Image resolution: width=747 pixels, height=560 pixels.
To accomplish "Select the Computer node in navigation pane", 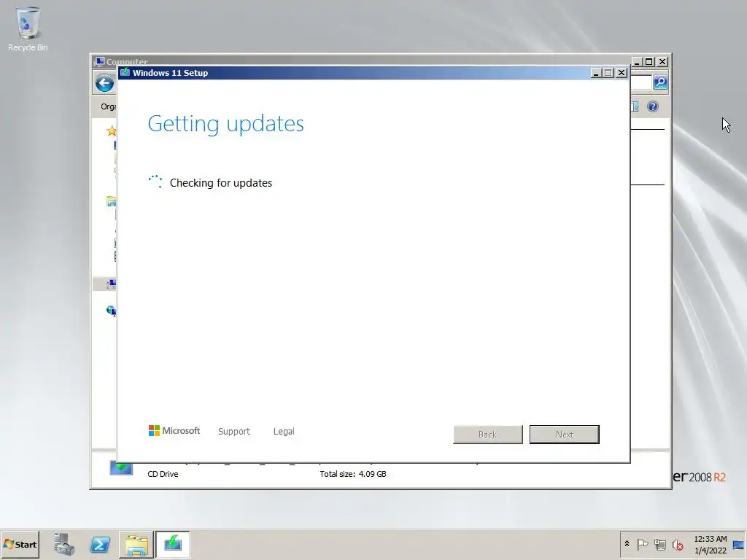I will pos(112,284).
